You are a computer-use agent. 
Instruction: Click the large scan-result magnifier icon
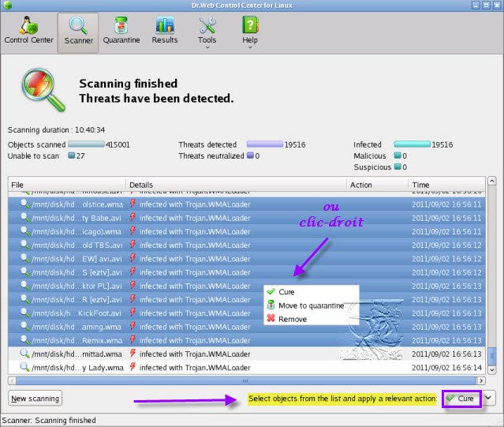pyautogui.click(x=43, y=90)
